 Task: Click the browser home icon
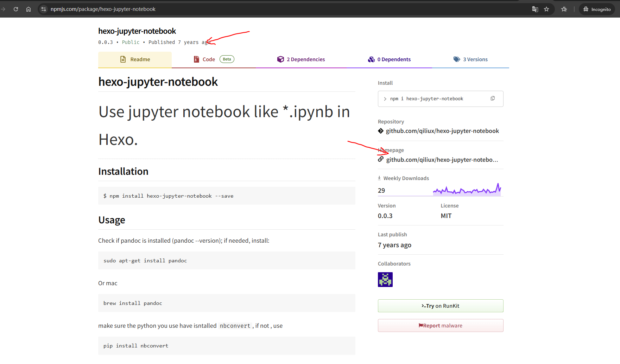pyautogui.click(x=29, y=9)
